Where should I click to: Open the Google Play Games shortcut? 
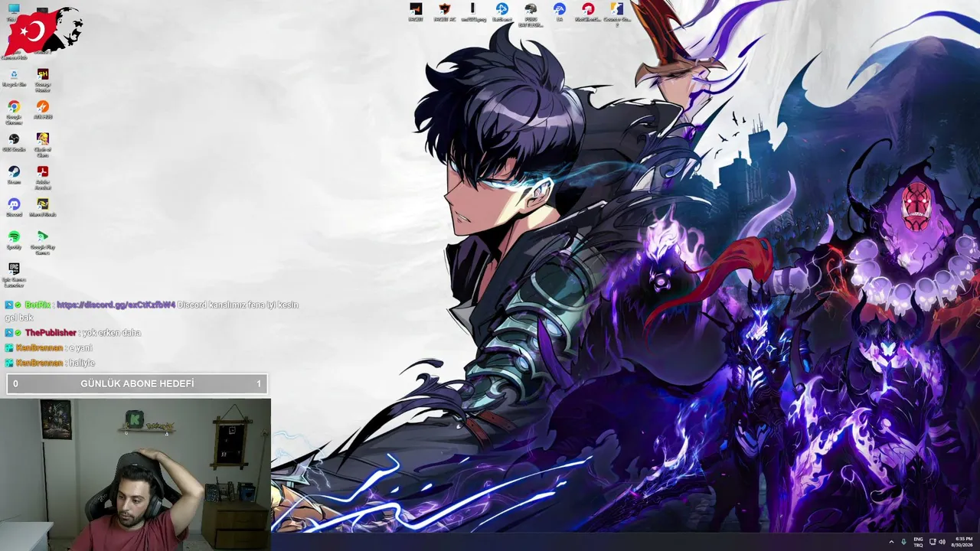click(x=43, y=243)
